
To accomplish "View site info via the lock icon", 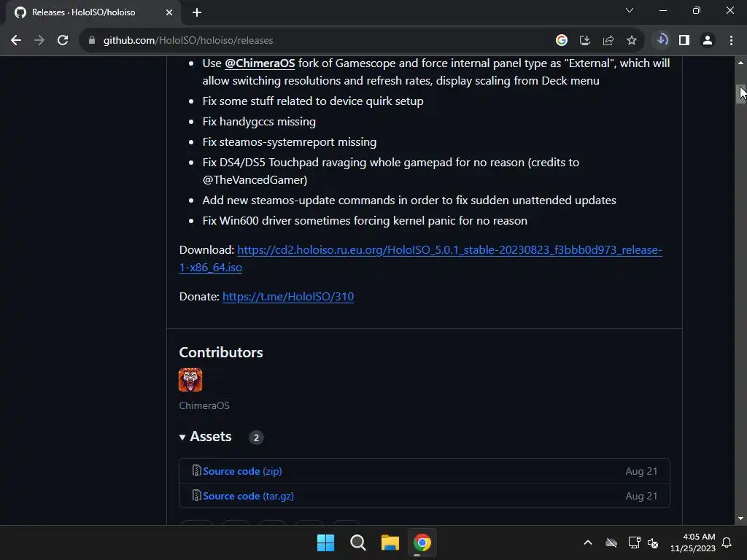I will (x=92, y=41).
